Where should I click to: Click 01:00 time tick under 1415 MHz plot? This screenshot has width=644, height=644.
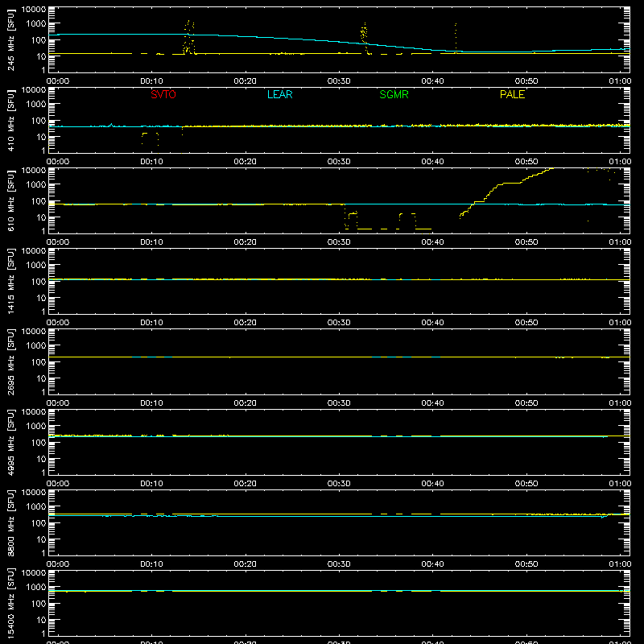(x=620, y=323)
